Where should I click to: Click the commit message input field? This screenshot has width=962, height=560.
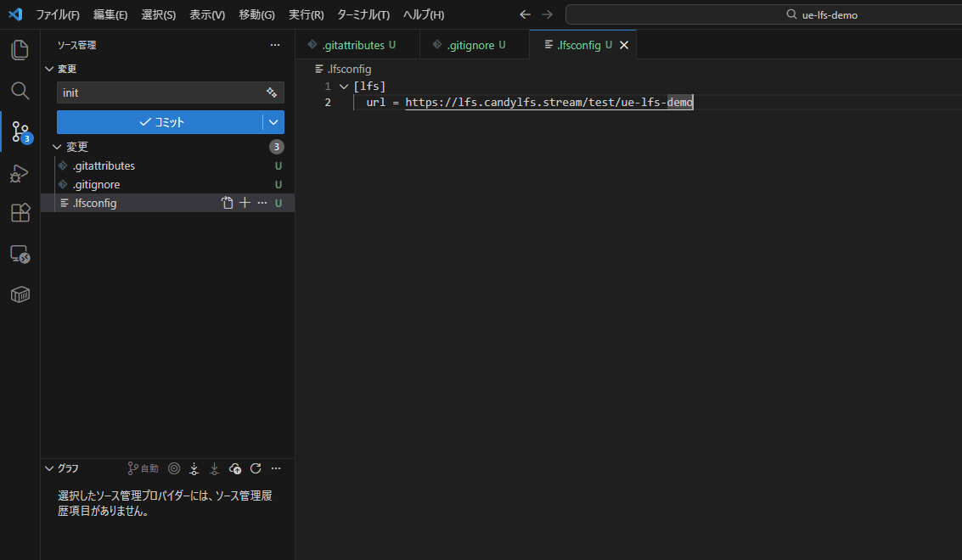[160, 92]
